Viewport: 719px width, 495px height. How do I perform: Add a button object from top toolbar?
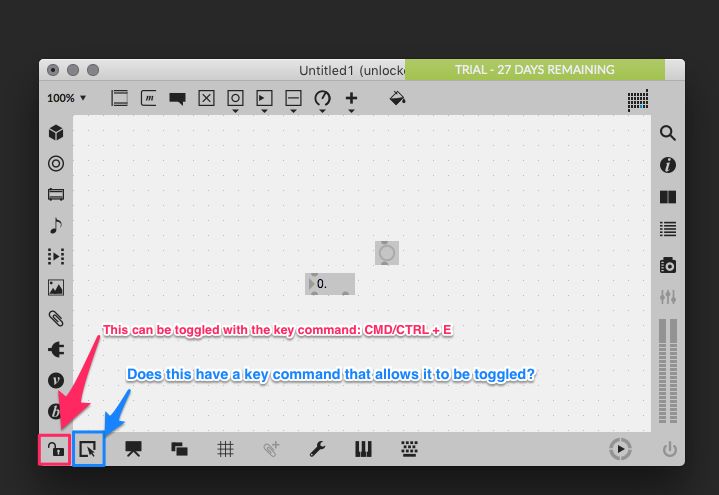pos(235,98)
